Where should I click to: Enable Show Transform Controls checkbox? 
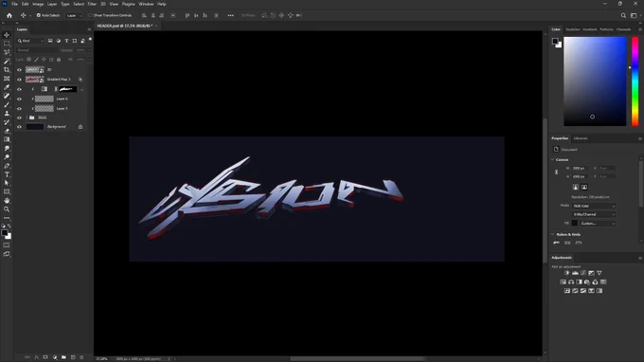coord(90,15)
